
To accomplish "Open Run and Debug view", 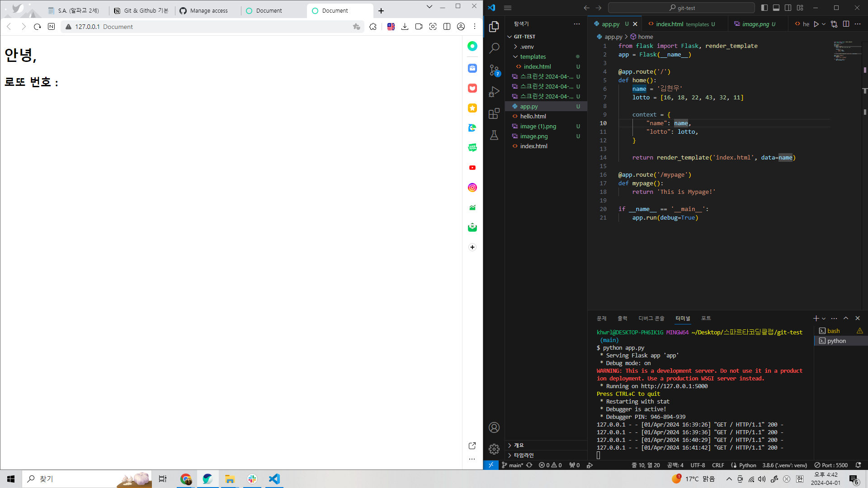I will (494, 92).
